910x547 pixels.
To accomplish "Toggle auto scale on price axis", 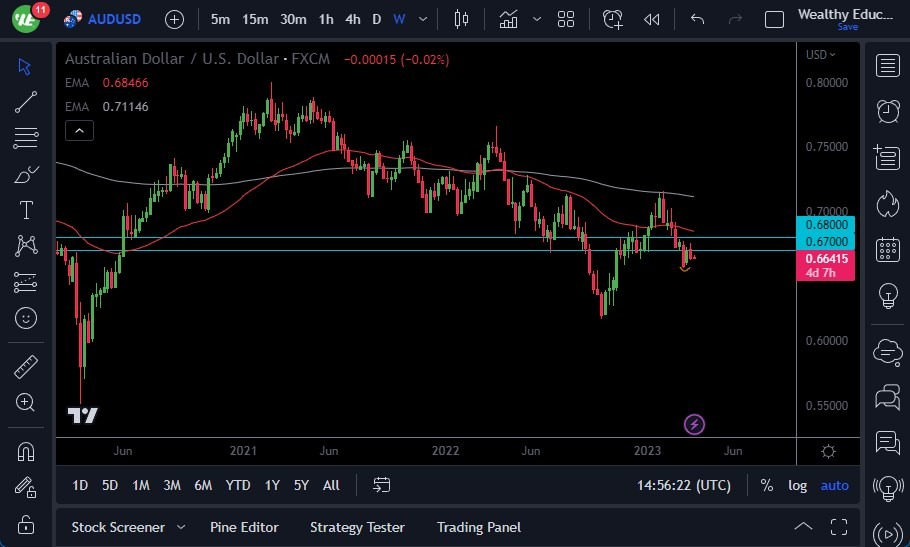I will click(x=834, y=485).
